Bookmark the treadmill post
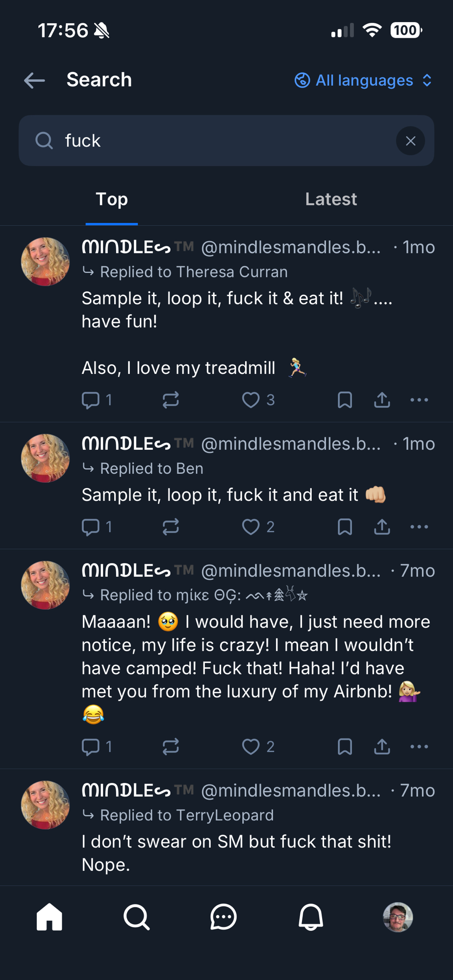The width and height of the screenshot is (453, 980). click(x=345, y=400)
